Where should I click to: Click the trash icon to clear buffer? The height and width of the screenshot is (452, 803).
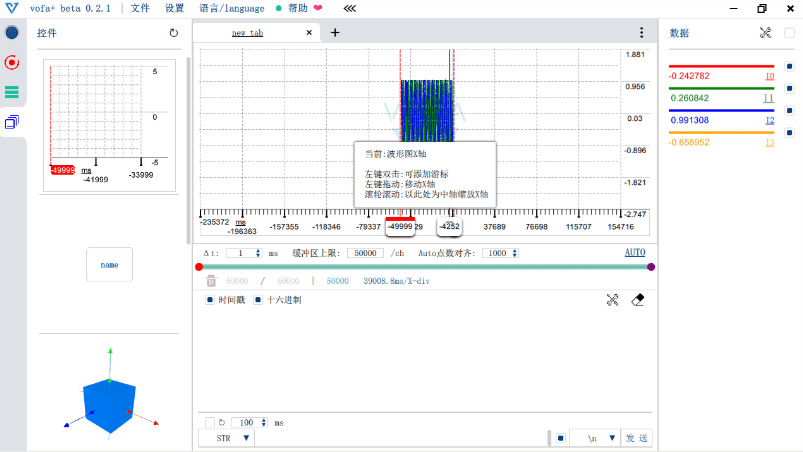point(211,281)
